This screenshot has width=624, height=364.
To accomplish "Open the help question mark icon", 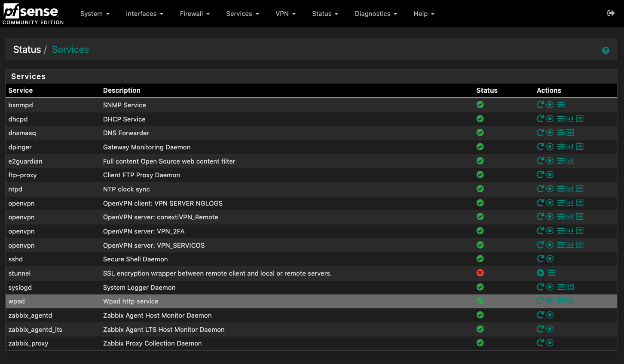I will click(606, 50).
